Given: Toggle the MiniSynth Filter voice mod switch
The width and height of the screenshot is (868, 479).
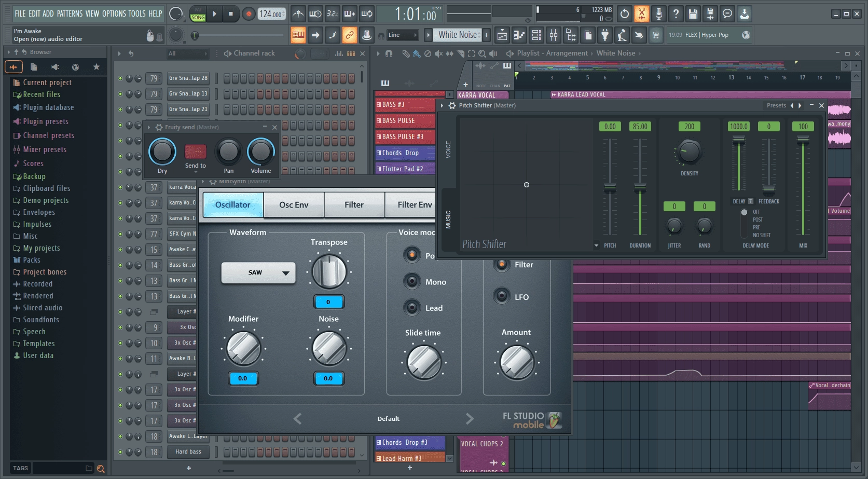Looking at the screenshot, I should tap(502, 265).
